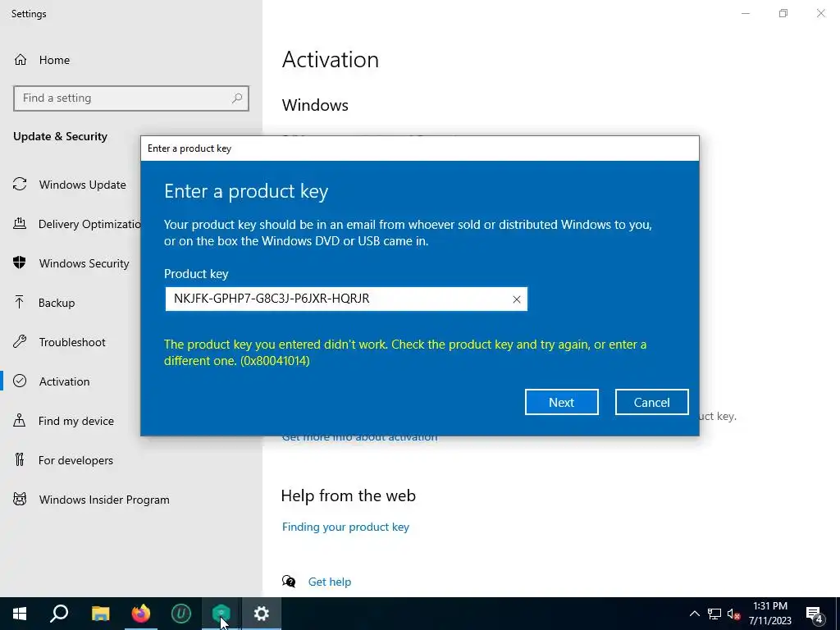Click the For developers tools icon
This screenshot has width=840, height=630.
click(x=20, y=459)
